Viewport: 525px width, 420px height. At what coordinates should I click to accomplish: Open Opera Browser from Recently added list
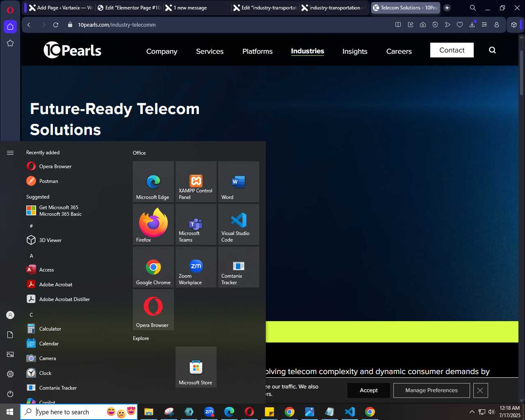point(74,166)
